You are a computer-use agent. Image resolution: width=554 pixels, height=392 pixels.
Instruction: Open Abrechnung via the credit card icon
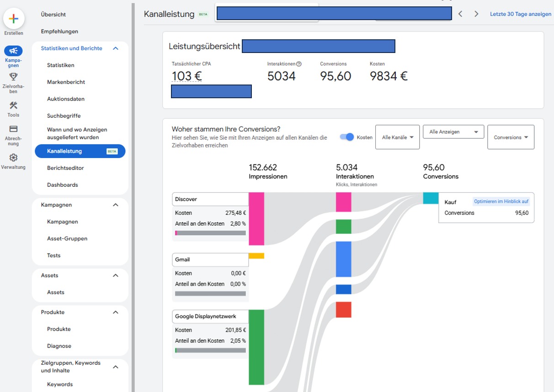tap(13, 129)
